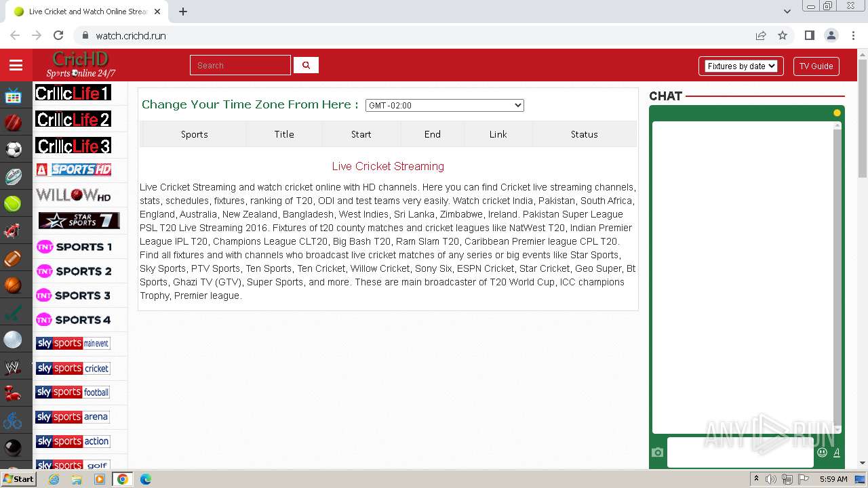Image resolution: width=868 pixels, height=488 pixels.
Task: Open Microsoft Edge from taskbar
Action: tap(145, 479)
